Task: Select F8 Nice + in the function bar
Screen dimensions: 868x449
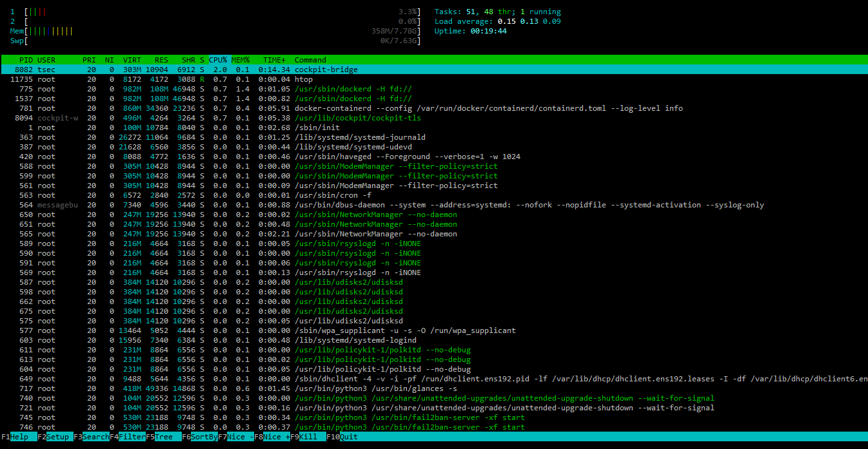Action: 272,437
